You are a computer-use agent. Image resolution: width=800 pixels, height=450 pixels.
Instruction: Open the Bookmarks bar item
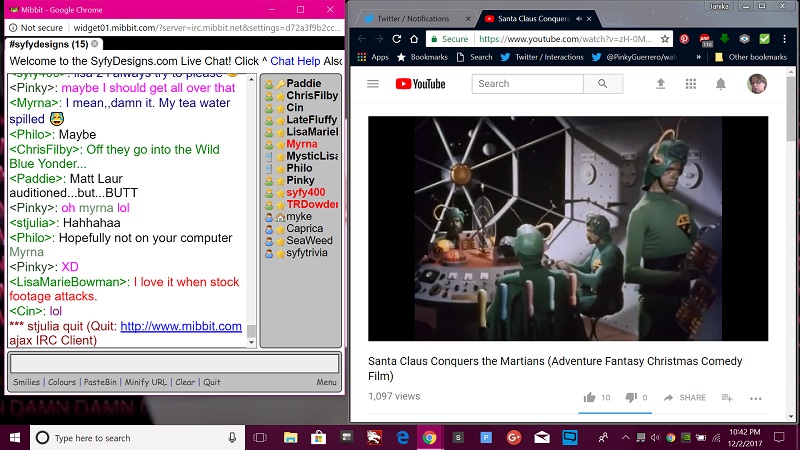point(422,57)
